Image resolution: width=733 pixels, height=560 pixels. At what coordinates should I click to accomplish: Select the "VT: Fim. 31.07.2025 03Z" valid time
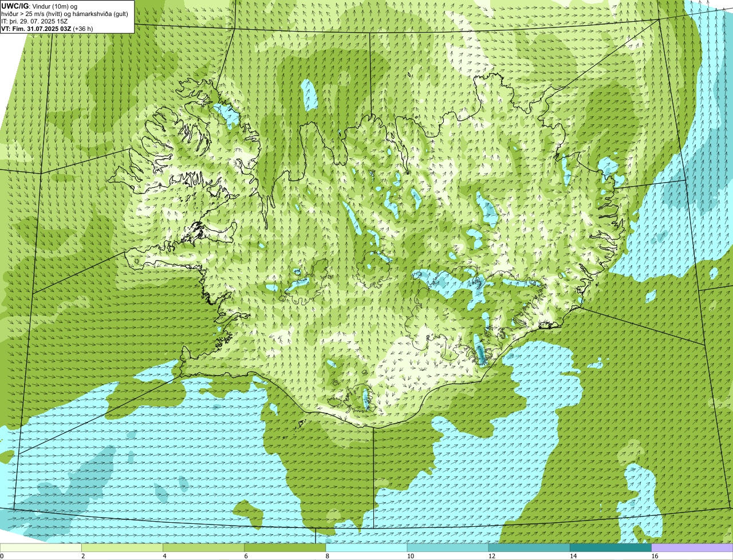pyautogui.click(x=36, y=29)
